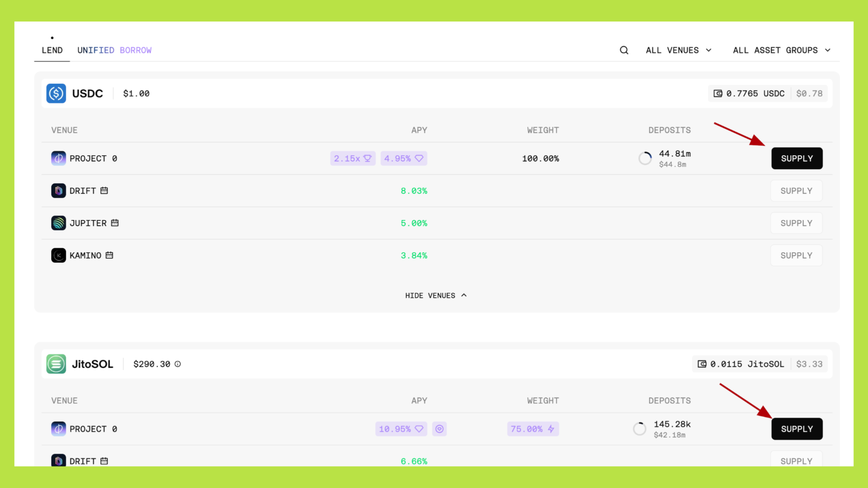The width and height of the screenshot is (868, 488).
Task: Click the USDC deposits progress ring
Action: pyautogui.click(x=645, y=159)
